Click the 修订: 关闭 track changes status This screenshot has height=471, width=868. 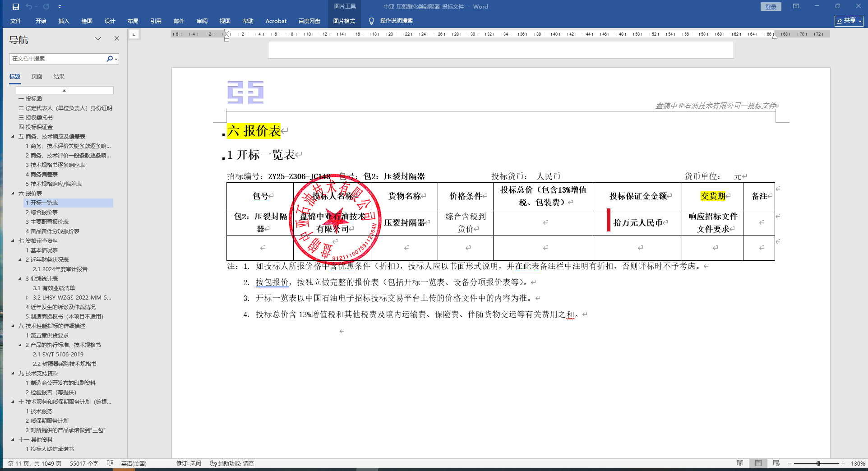coord(189,463)
